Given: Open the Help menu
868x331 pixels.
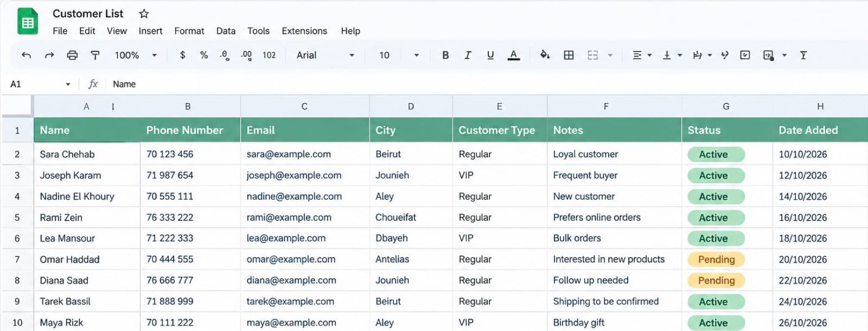Looking at the screenshot, I should [350, 31].
